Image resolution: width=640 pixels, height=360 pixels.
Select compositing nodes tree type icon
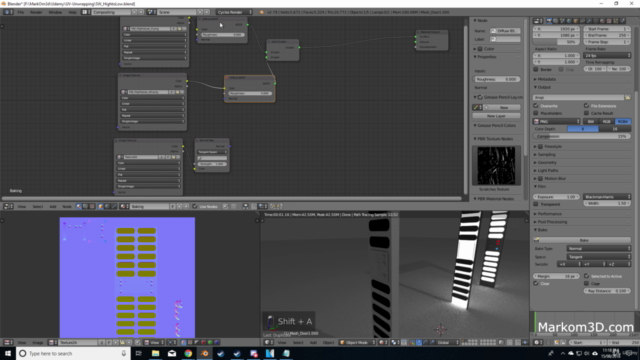(x=85, y=207)
